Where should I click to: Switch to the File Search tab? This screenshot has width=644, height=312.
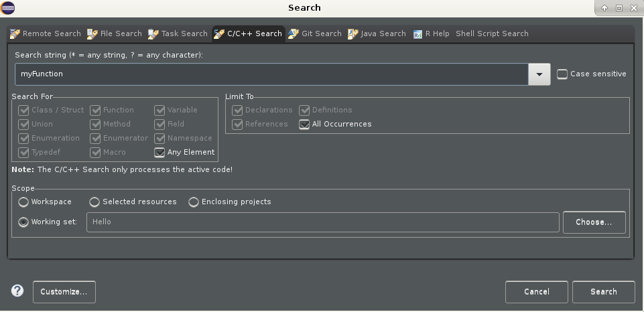(x=115, y=33)
